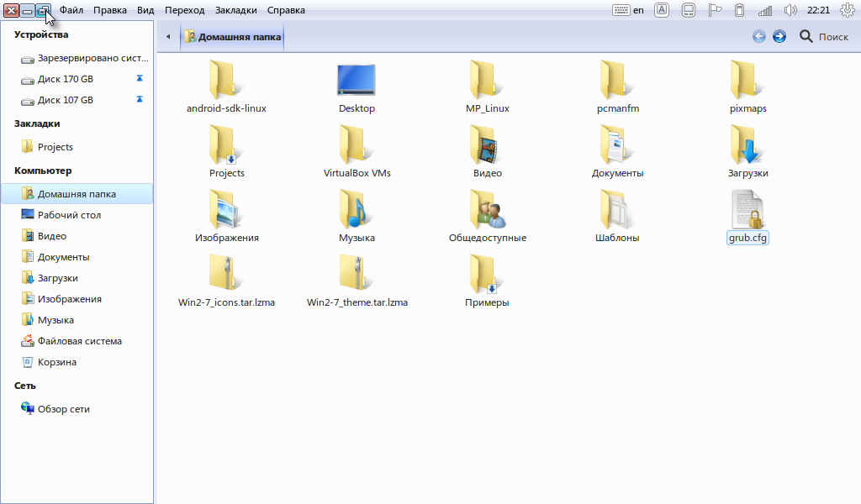Screen dimensions: 861x504
Task: Open the Файл menu
Action: pyautogui.click(x=71, y=10)
